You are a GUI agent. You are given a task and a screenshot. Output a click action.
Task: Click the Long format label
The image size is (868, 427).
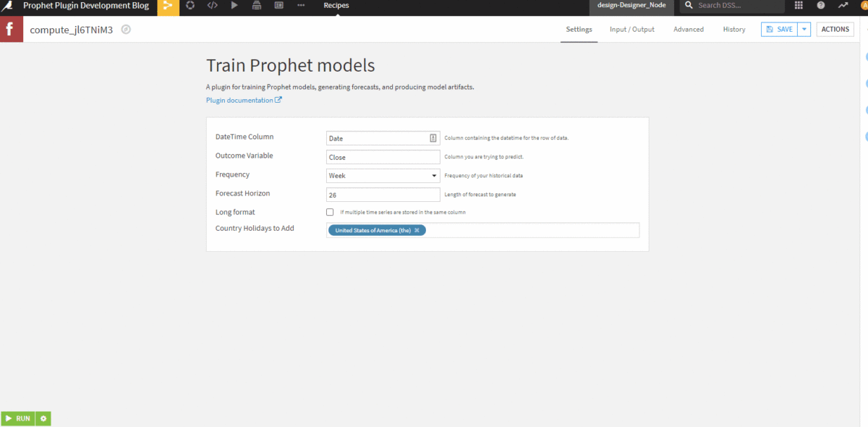point(235,212)
